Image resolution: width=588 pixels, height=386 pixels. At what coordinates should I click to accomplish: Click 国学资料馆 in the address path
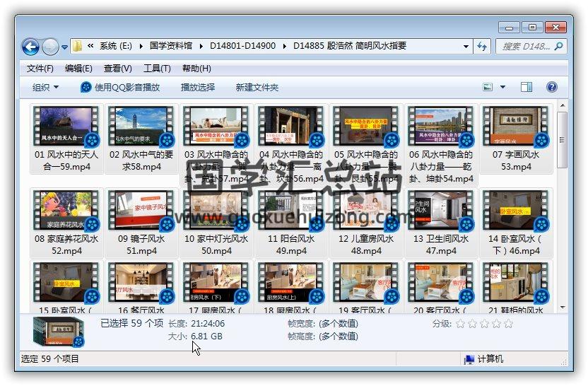coord(175,46)
